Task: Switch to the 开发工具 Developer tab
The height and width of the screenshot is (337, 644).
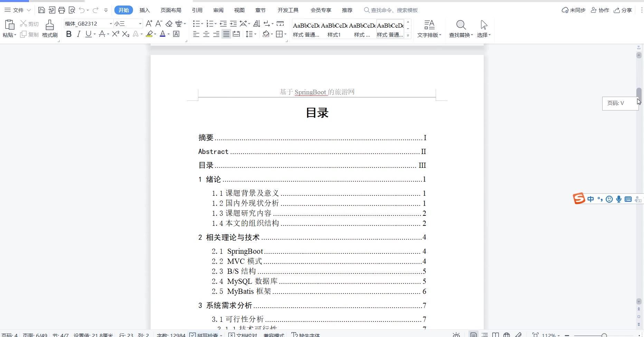Action: (288, 10)
